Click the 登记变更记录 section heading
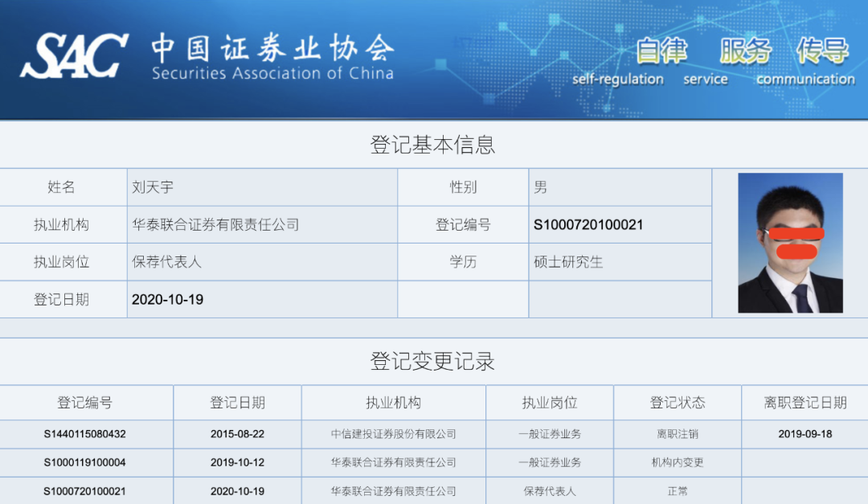Screen dimensions: 868x504 tap(432, 361)
